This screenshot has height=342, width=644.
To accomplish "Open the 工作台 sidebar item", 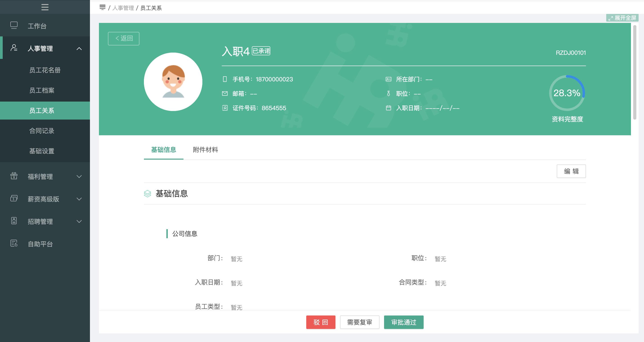I will pyautogui.click(x=45, y=26).
